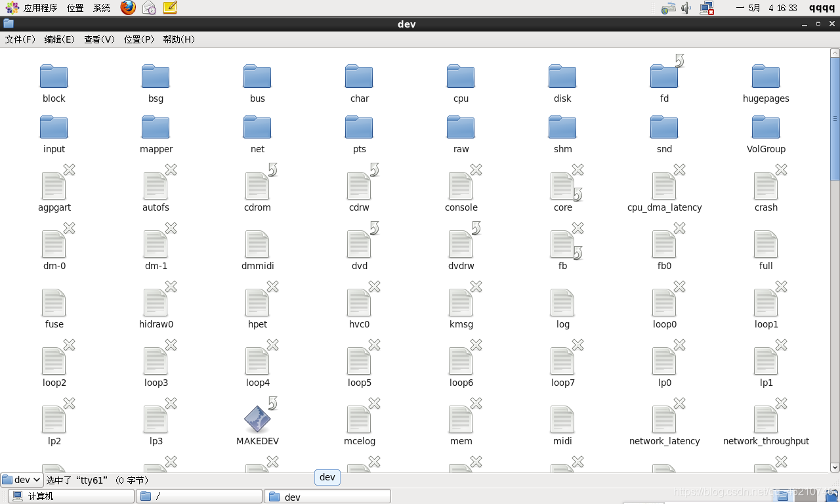Select the VolGroup folder
The image size is (840, 504).
coord(766,127)
